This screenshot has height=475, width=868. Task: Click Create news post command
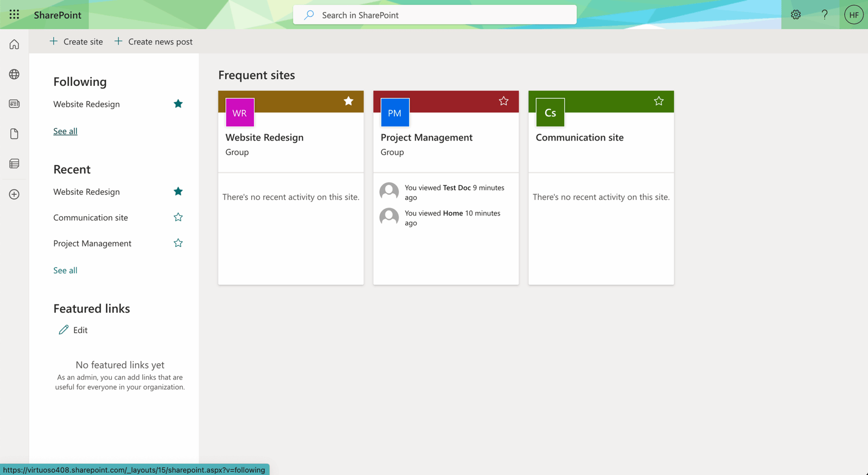pos(154,41)
